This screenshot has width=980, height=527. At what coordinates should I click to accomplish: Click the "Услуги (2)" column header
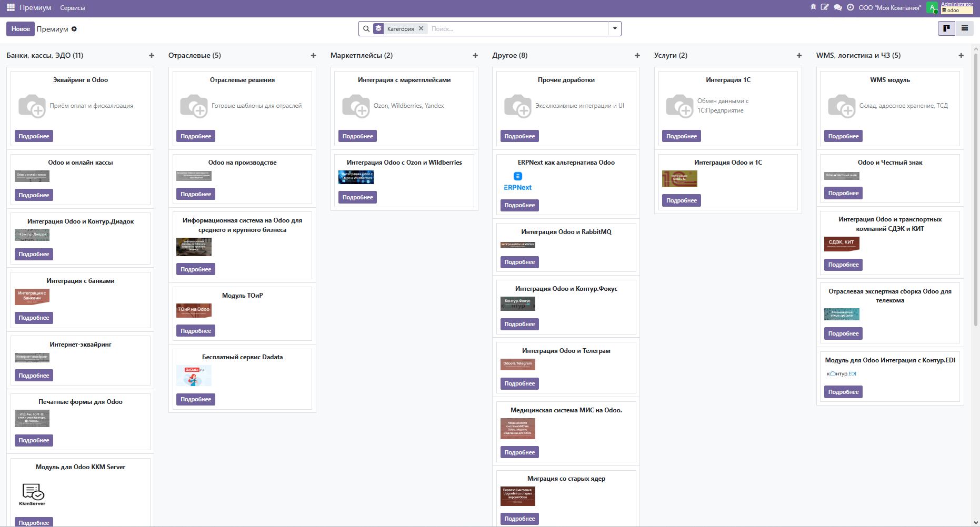[x=671, y=55]
